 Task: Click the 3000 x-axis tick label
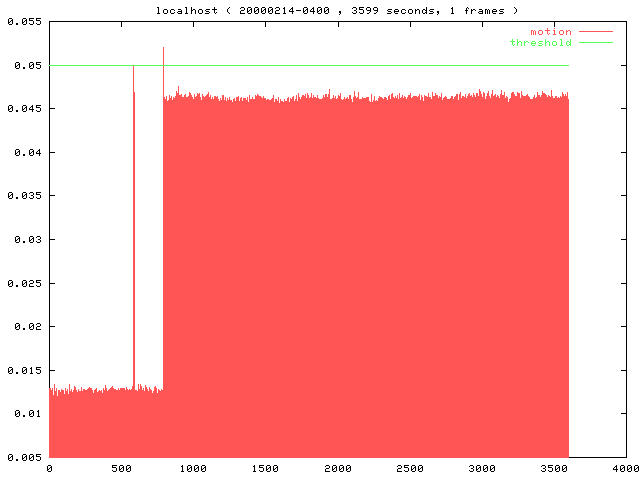pos(482,468)
